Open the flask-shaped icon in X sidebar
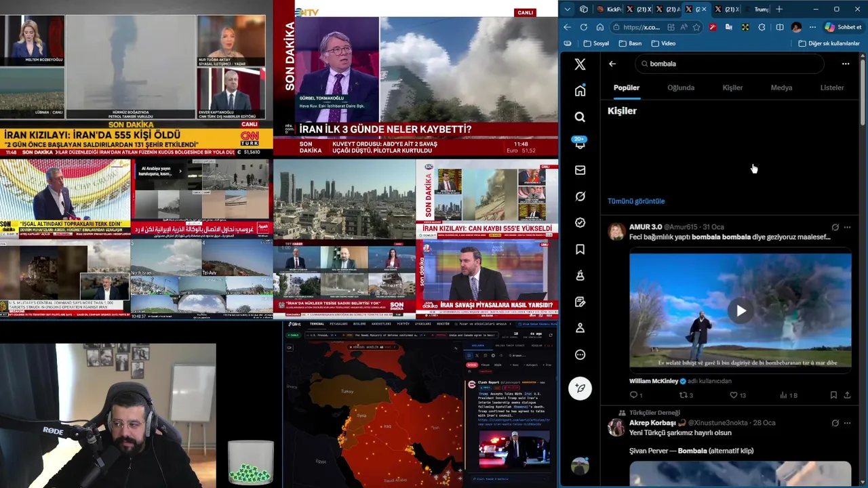This screenshot has height=488, width=868. [x=580, y=276]
